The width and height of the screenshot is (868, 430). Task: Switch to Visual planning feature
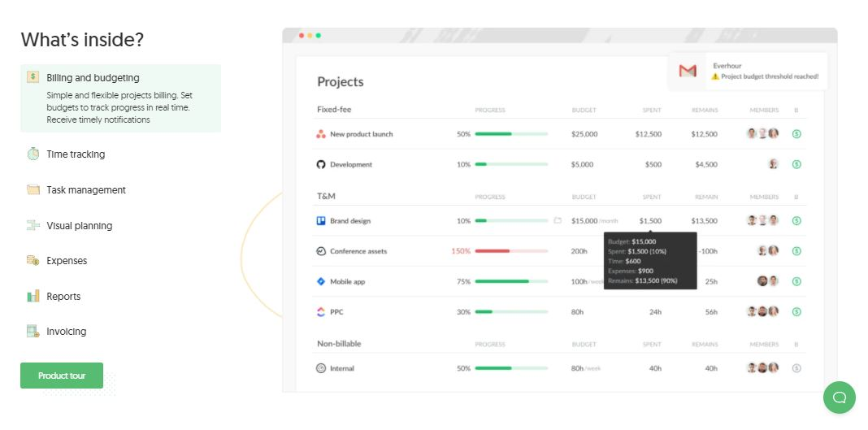coord(79,226)
